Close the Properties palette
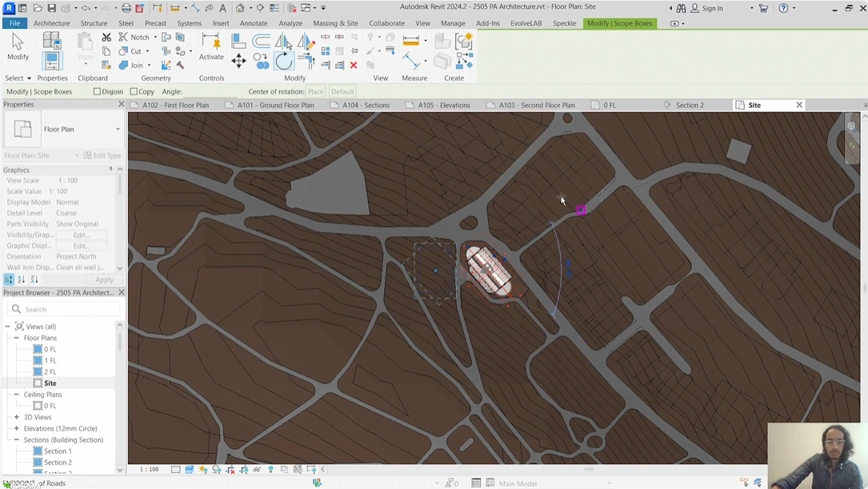This screenshot has height=489, width=868. [x=122, y=104]
